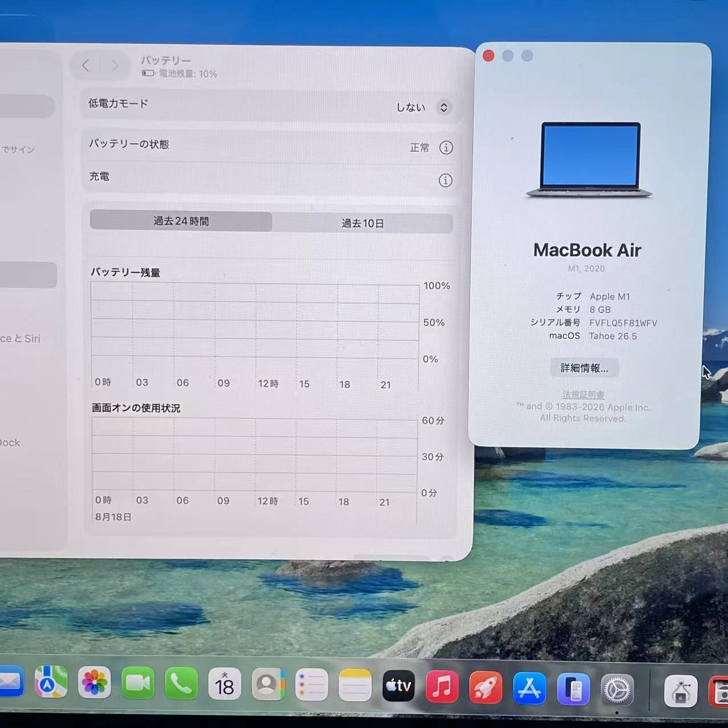Click the MacBook Air title text
Screen dimensions: 728x728
click(587, 250)
